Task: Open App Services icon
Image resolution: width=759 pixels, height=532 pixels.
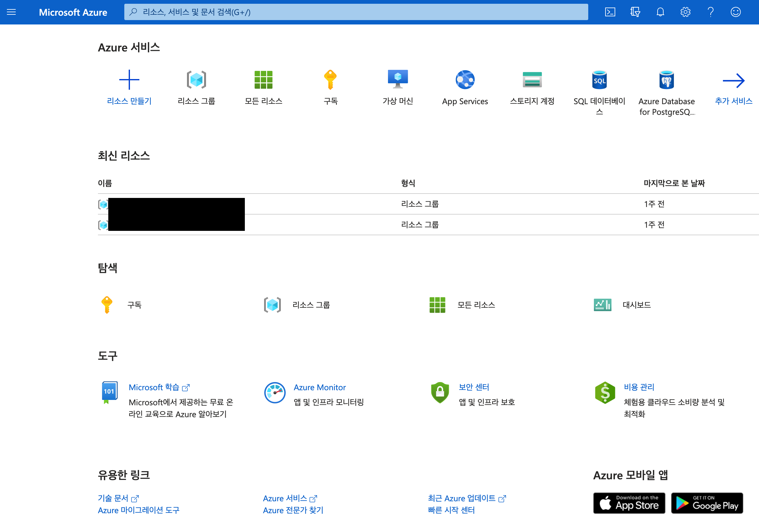Action: point(465,80)
